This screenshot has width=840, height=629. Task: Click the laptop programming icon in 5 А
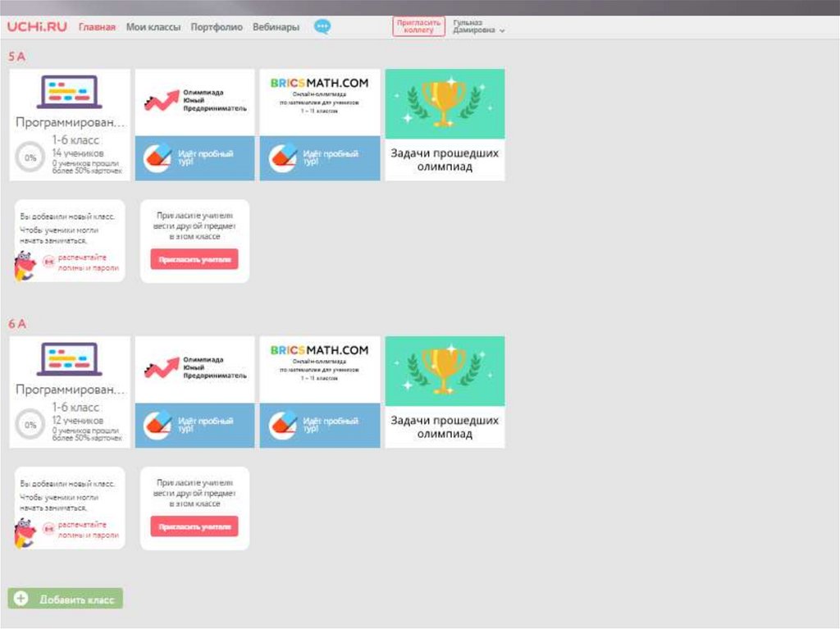pyautogui.click(x=69, y=92)
